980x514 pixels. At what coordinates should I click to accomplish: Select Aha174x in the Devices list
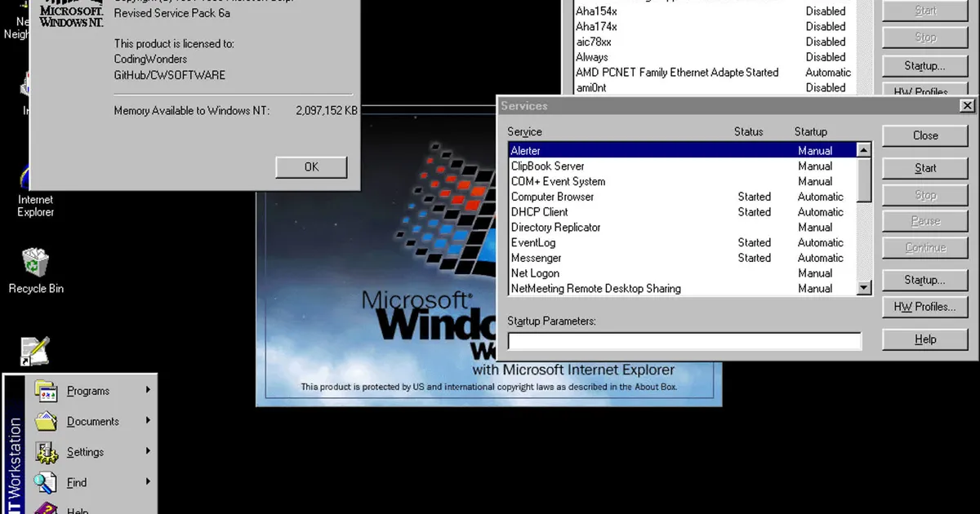(714, 26)
